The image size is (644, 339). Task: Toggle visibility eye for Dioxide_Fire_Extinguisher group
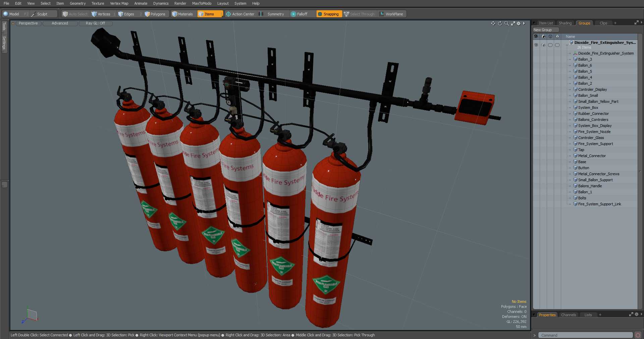(x=536, y=45)
